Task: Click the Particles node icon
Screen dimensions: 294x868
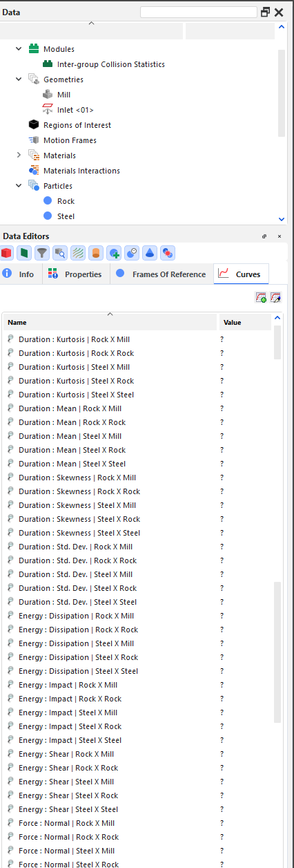Action: tap(34, 186)
